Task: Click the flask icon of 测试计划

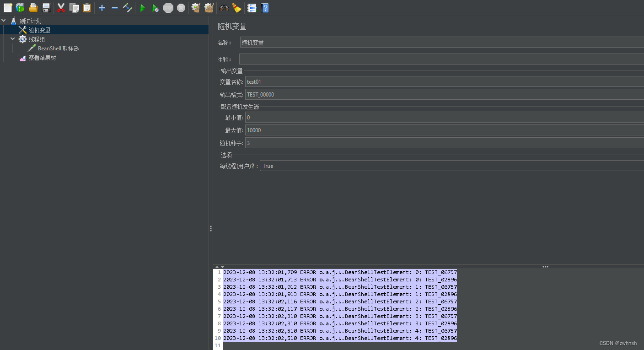Action: 13,21
